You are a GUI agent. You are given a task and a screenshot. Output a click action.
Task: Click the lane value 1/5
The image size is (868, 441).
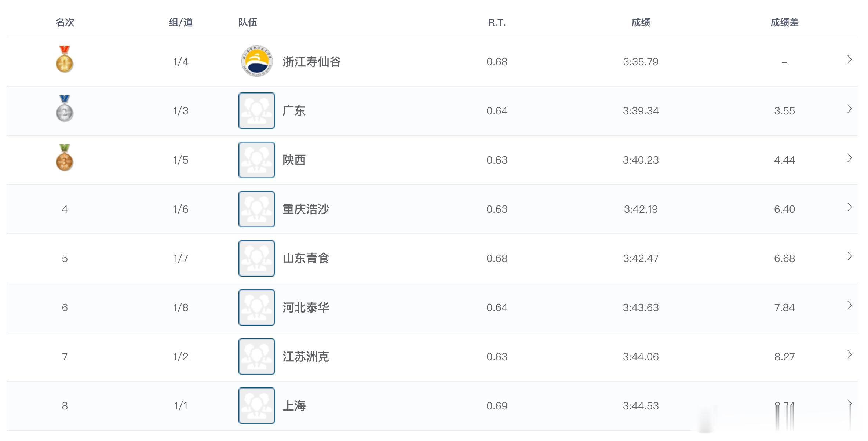click(x=181, y=160)
